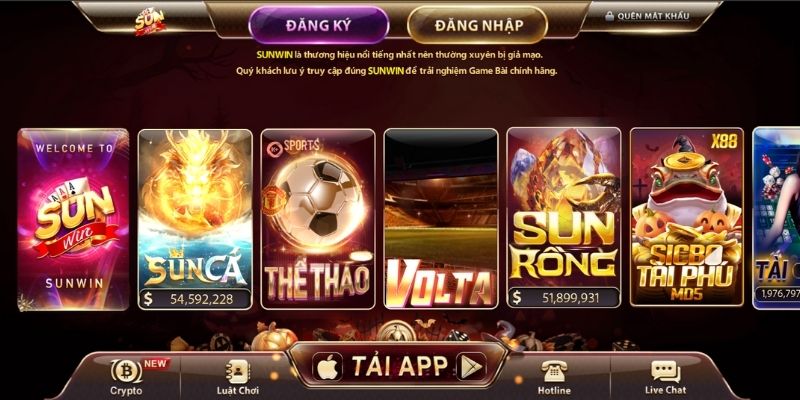This screenshot has width=800, height=400.
Task: Click the Đăng Ký register button
Action: click(319, 25)
